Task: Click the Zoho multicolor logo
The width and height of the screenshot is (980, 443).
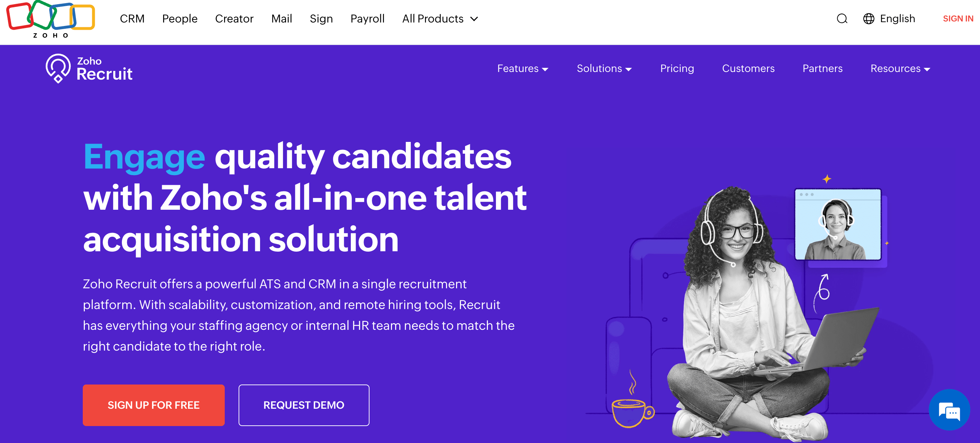Action: (x=51, y=19)
